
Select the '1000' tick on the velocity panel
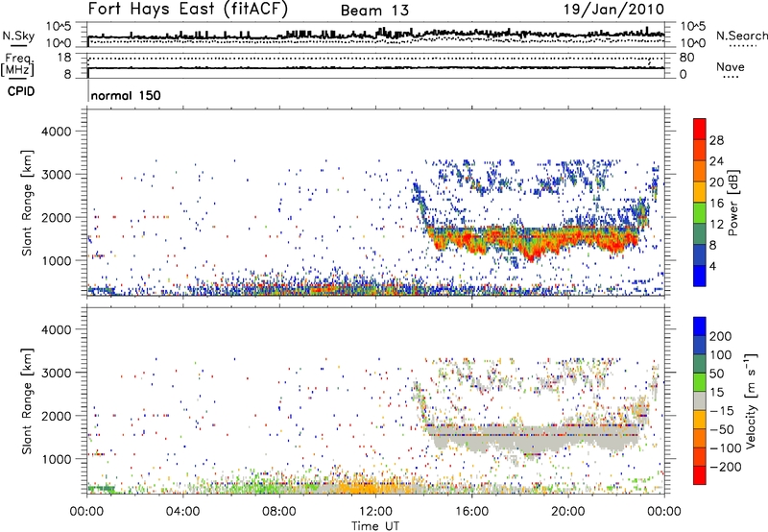tap(56, 459)
